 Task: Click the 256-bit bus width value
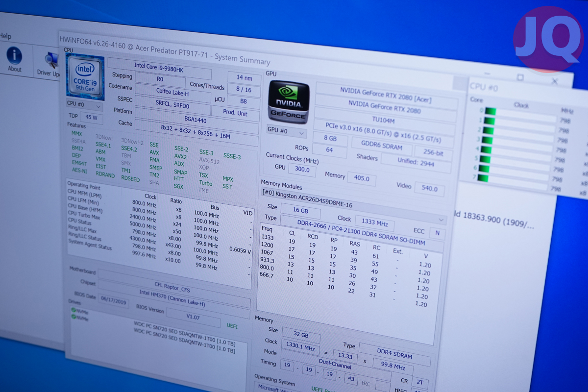coord(432,153)
